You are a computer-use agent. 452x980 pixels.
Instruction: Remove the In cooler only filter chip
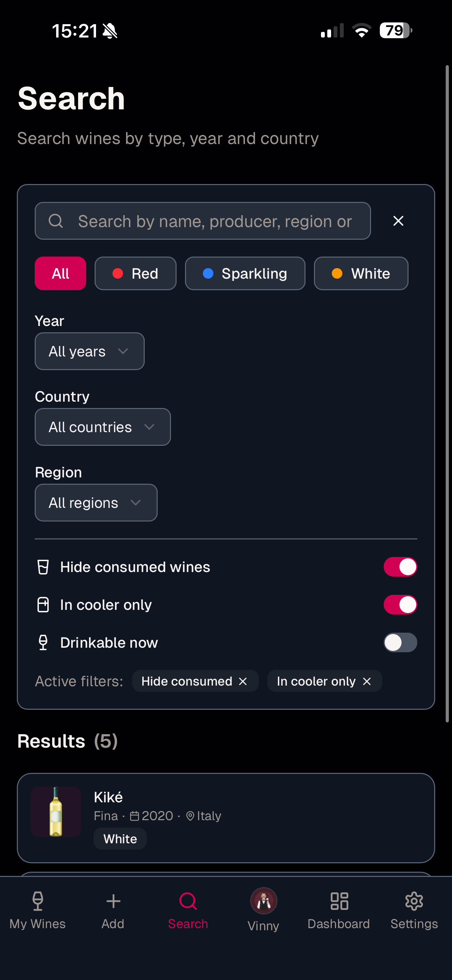click(x=367, y=681)
